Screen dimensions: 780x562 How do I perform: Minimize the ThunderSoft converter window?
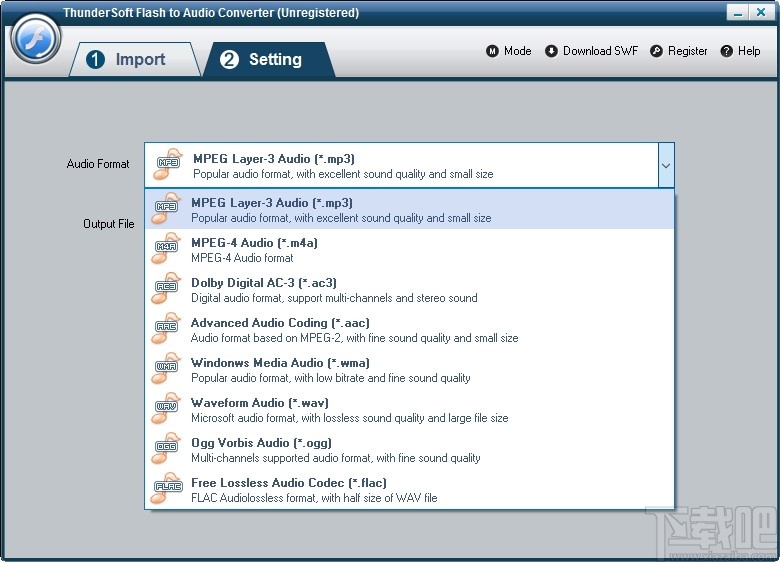pyautogui.click(x=738, y=12)
